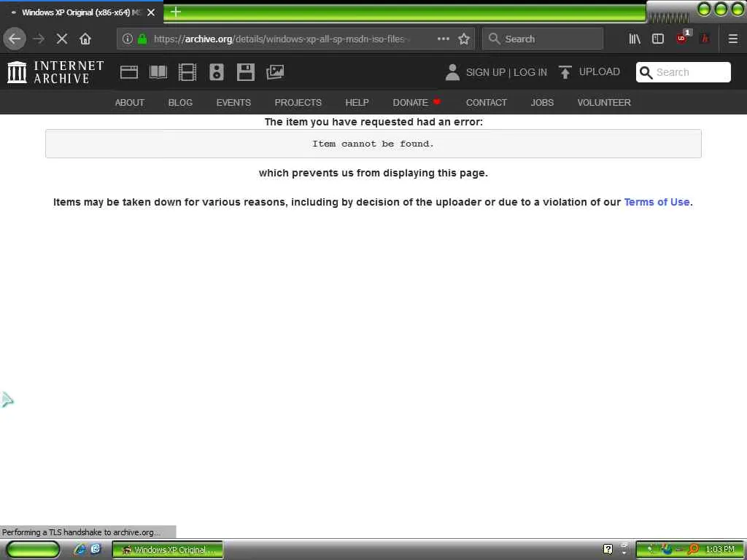Open page actions three-dot menu
The image size is (747, 560).
(443, 39)
